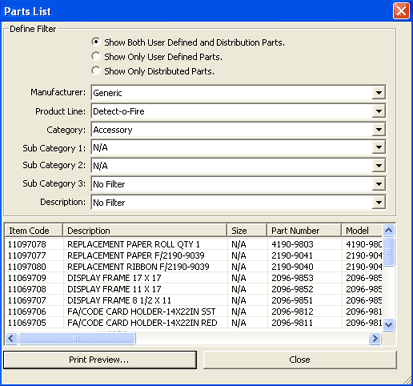Click the Print Preview button

pyautogui.click(x=100, y=360)
